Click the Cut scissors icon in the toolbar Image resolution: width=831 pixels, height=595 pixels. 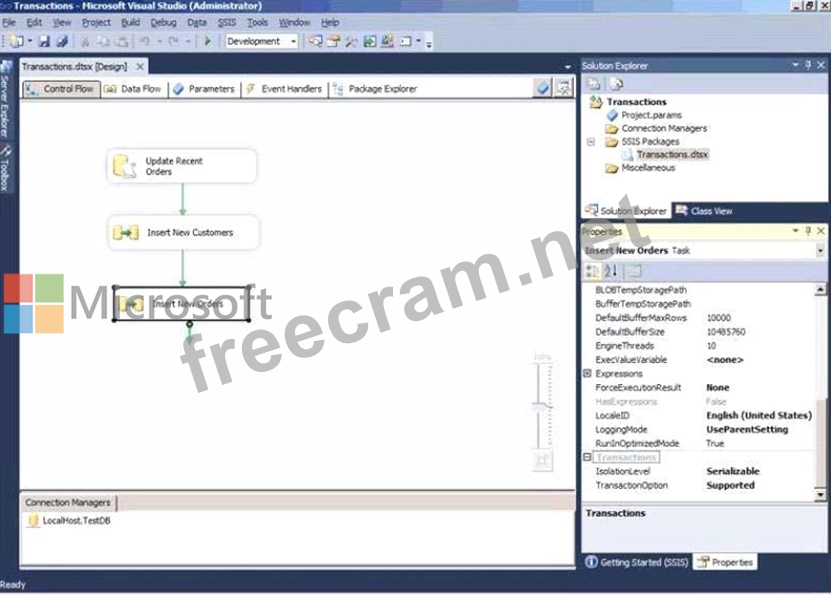tap(85, 41)
